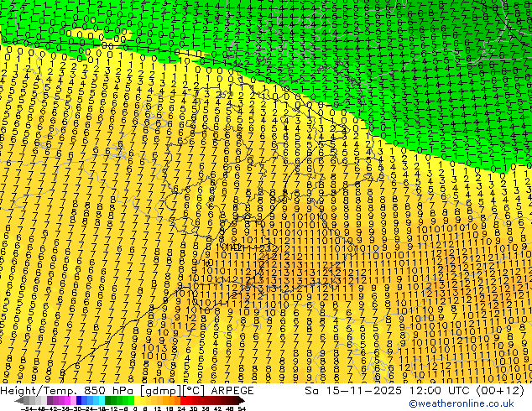Select the bright yellow legend swatch above 0
The width and height of the screenshot is (532, 411).
(x=137, y=400)
